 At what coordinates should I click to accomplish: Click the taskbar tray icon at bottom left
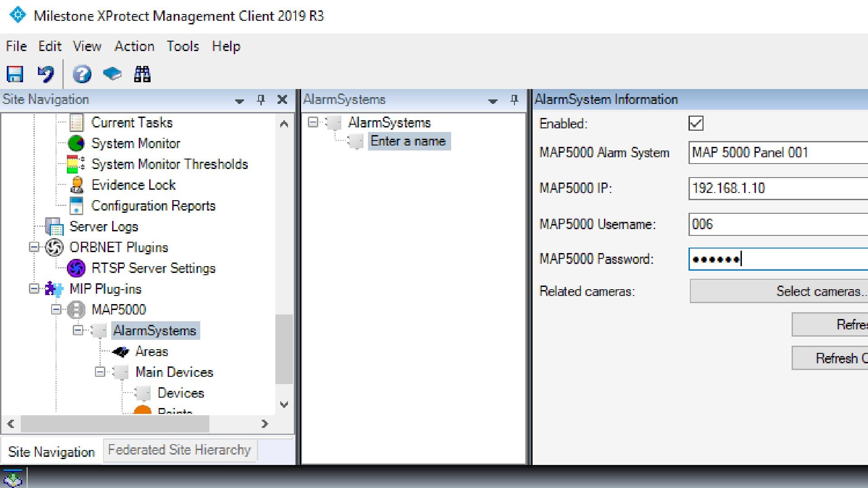[x=13, y=479]
